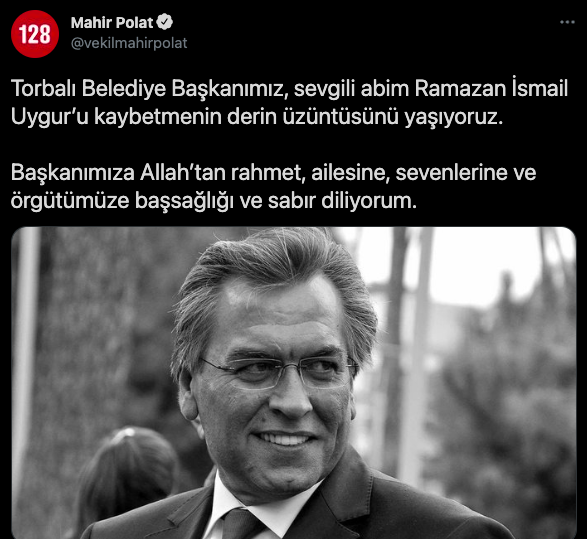The width and height of the screenshot is (587, 539).
Task: Click the word 'örgütümüze' in the tweet
Action: pyautogui.click(x=70, y=202)
